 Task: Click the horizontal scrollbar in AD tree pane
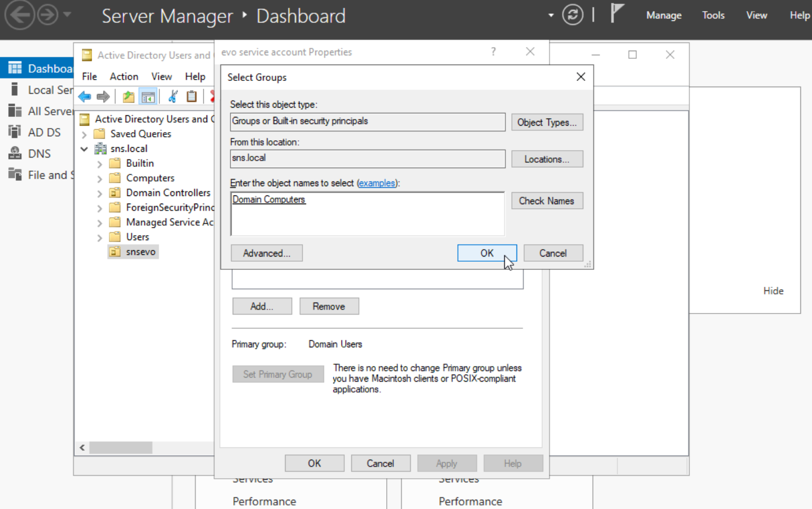[120, 447]
